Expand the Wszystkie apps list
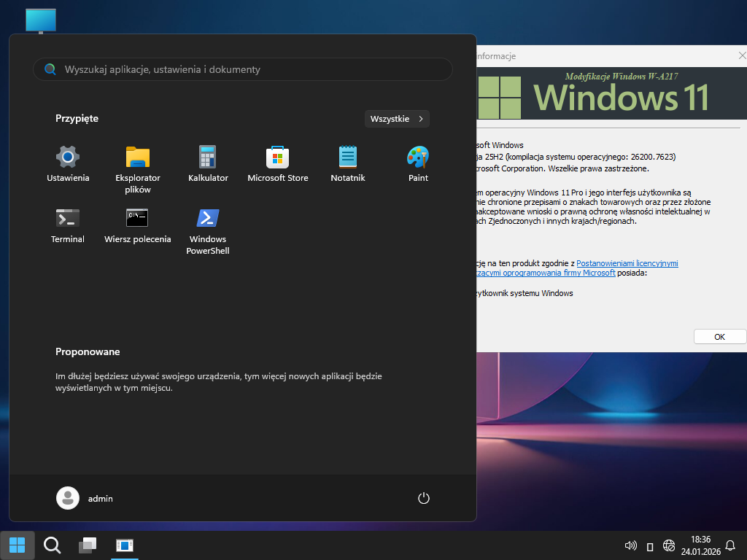The image size is (747, 560). [397, 119]
